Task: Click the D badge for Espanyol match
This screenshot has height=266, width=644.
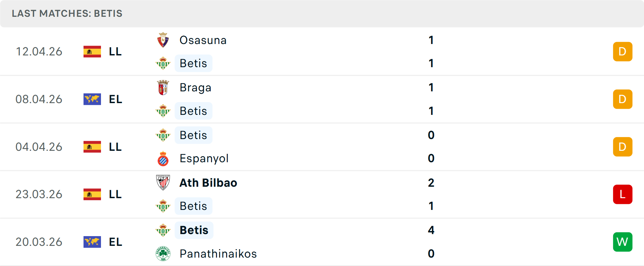Action: click(623, 147)
